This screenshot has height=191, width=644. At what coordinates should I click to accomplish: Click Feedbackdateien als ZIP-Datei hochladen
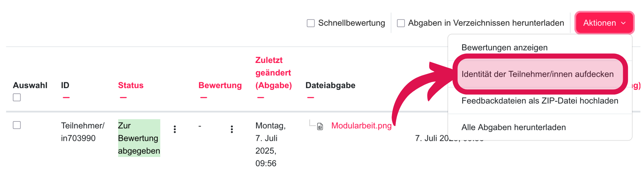(x=539, y=101)
